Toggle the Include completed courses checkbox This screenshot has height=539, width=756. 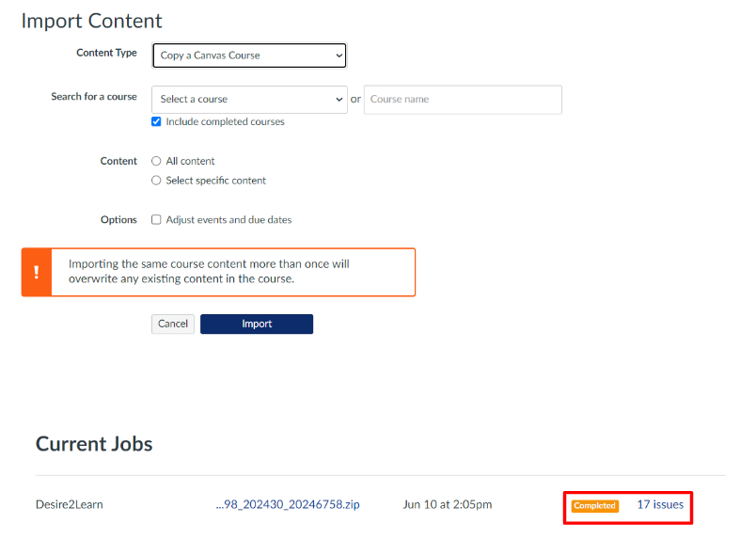[x=156, y=121]
